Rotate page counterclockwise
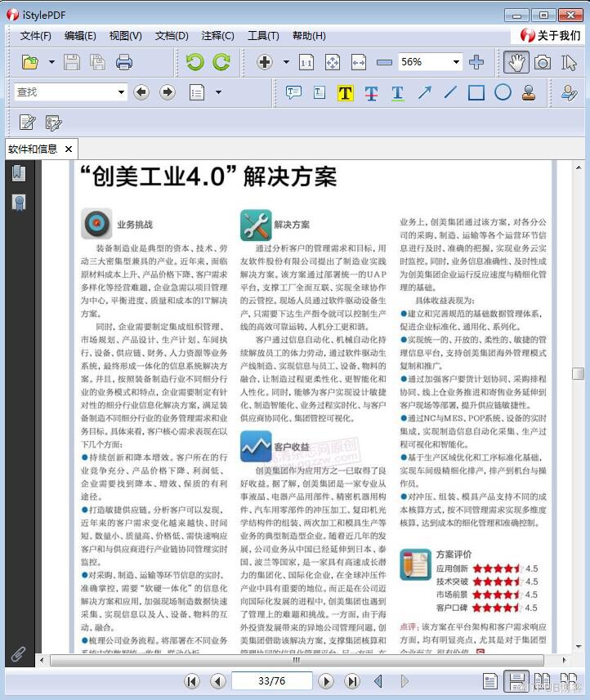 pyautogui.click(x=194, y=62)
